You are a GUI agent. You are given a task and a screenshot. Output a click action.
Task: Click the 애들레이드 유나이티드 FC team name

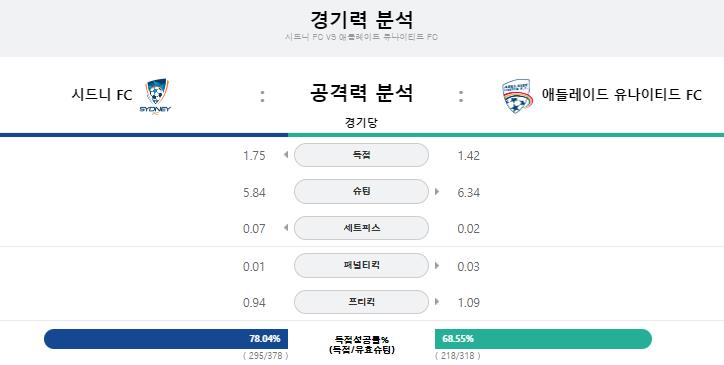[622, 95]
